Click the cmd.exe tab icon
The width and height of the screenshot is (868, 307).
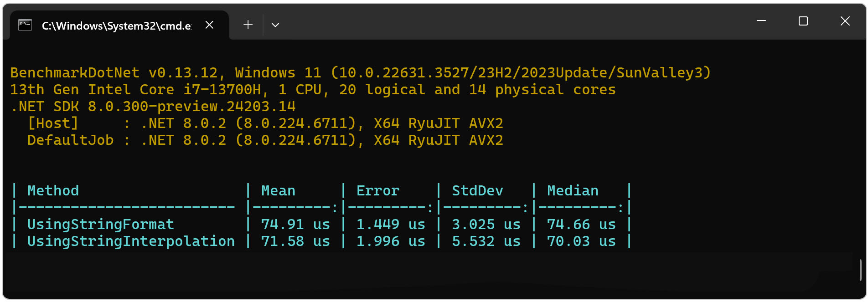click(25, 25)
